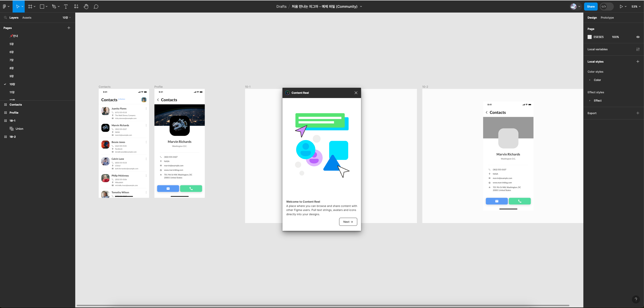Viewport: 644px width, 308px height.
Task: Expand the Effect styles group
Action: click(590, 101)
